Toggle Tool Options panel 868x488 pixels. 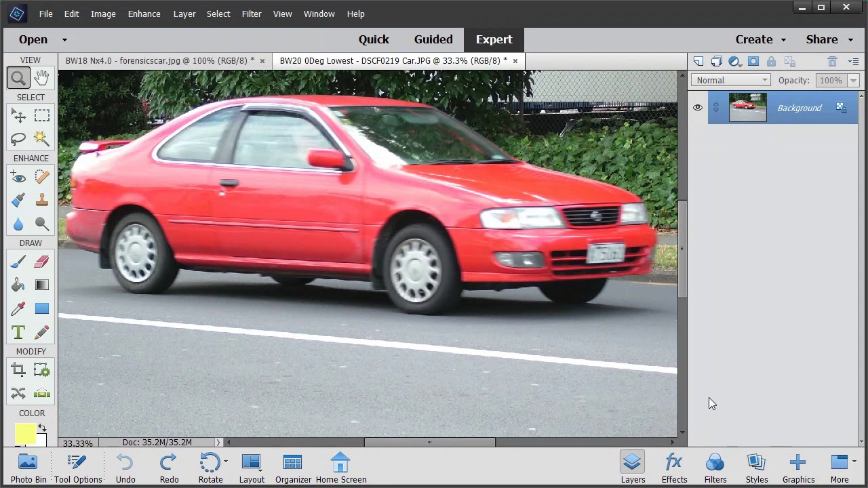pyautogui.click(x=78, y=468)
